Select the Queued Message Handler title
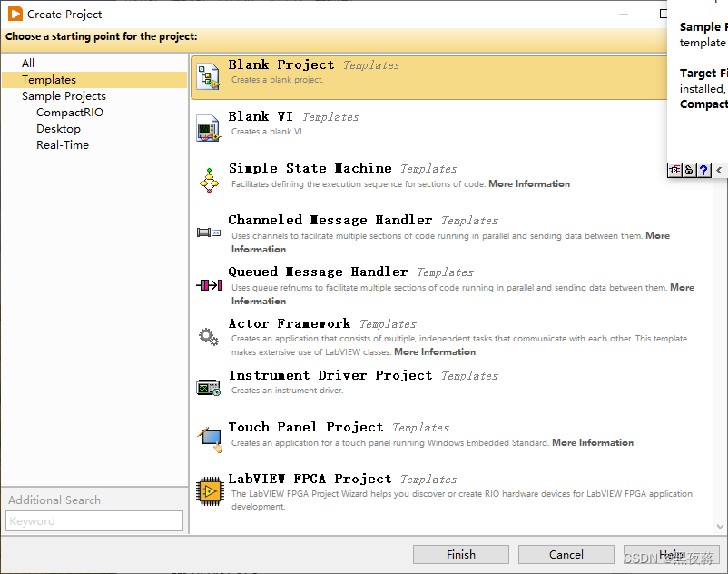728x574 pixels. coord(318,272)
